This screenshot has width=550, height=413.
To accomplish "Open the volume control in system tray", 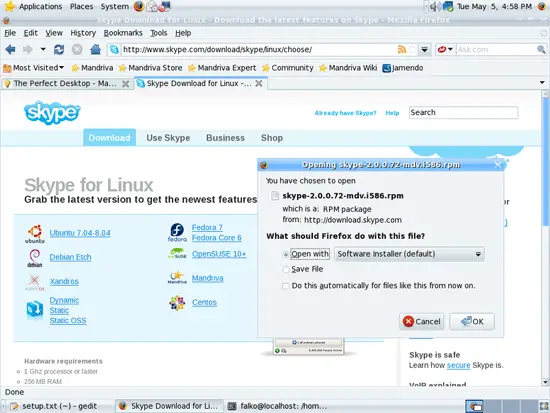I will click(435, 6).
